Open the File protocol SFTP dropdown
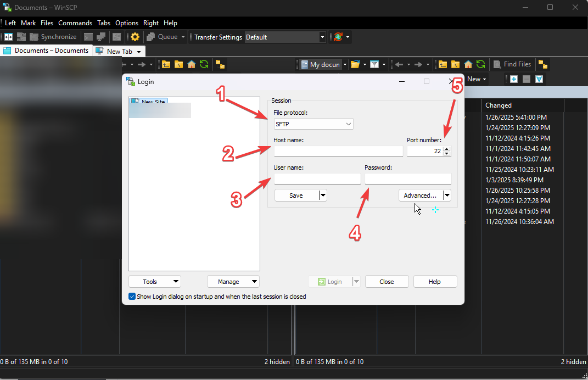Screen dimensions: 588x380 [x=313, y=124]
